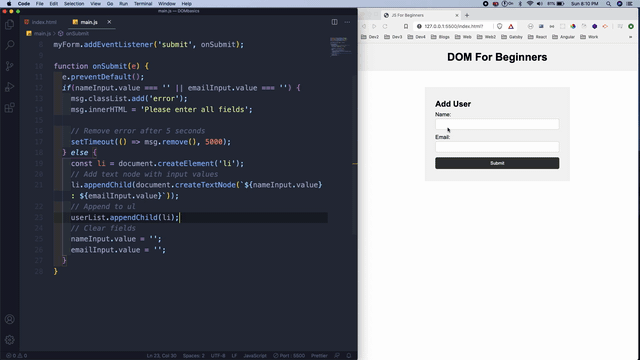Click the code minimap preview
Viewport: 640px width, 360px height.
pyautogui.click(x=340, y=46)
